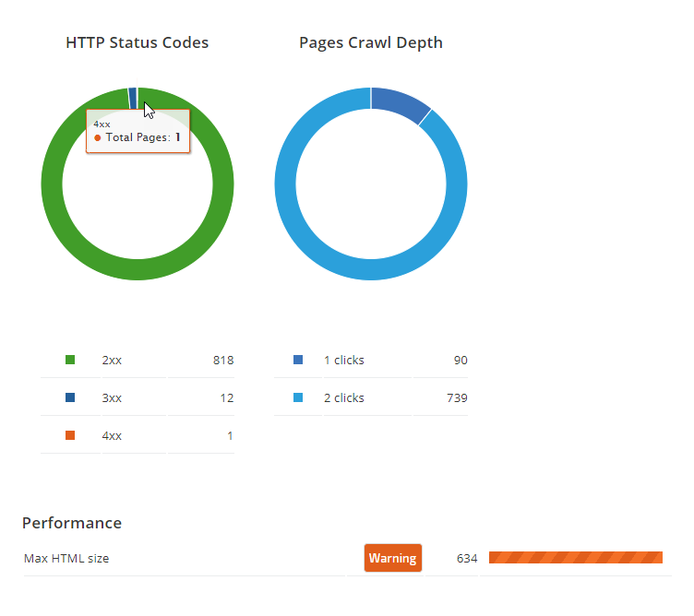Viewport: 694px width, 616px height.
Task: Click the 3xx legend label
Action: click(x=112, y=397)
